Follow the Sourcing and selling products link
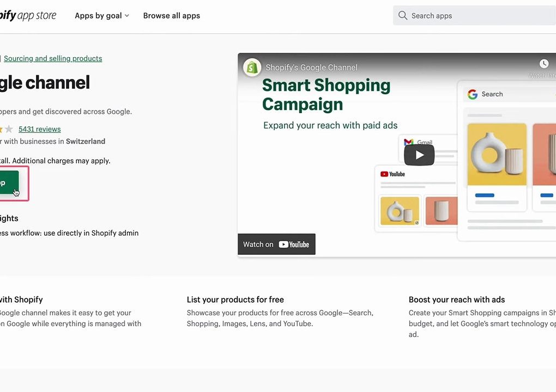This screenshot has height=392, width=556. click(x=53, y=58)
